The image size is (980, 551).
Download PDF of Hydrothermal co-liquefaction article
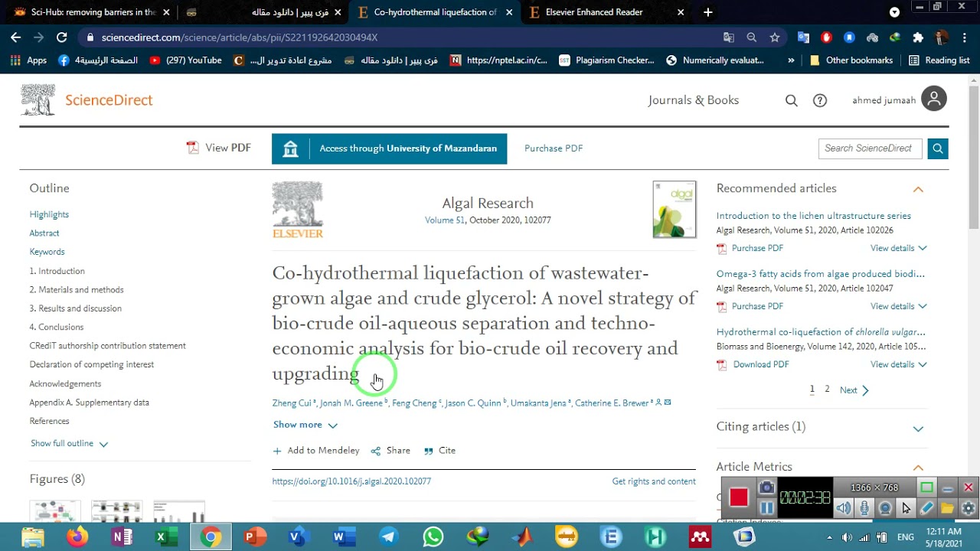[x=753, y=364]
